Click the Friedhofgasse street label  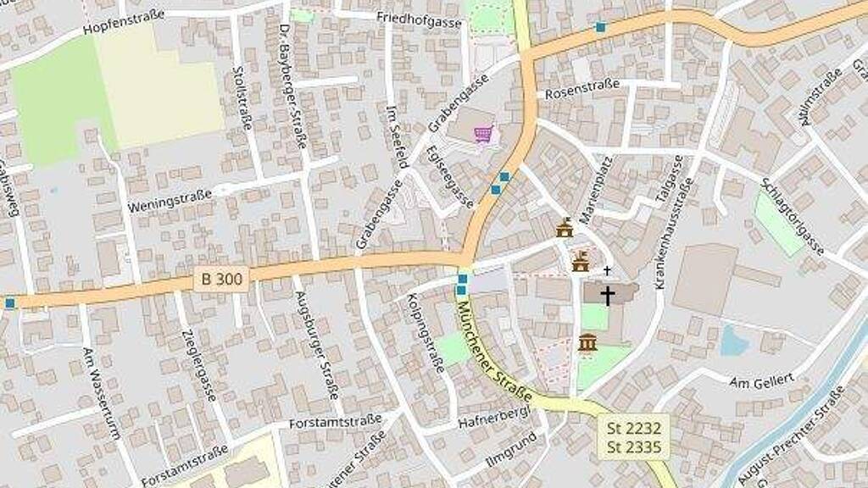(x=419, y=20)
